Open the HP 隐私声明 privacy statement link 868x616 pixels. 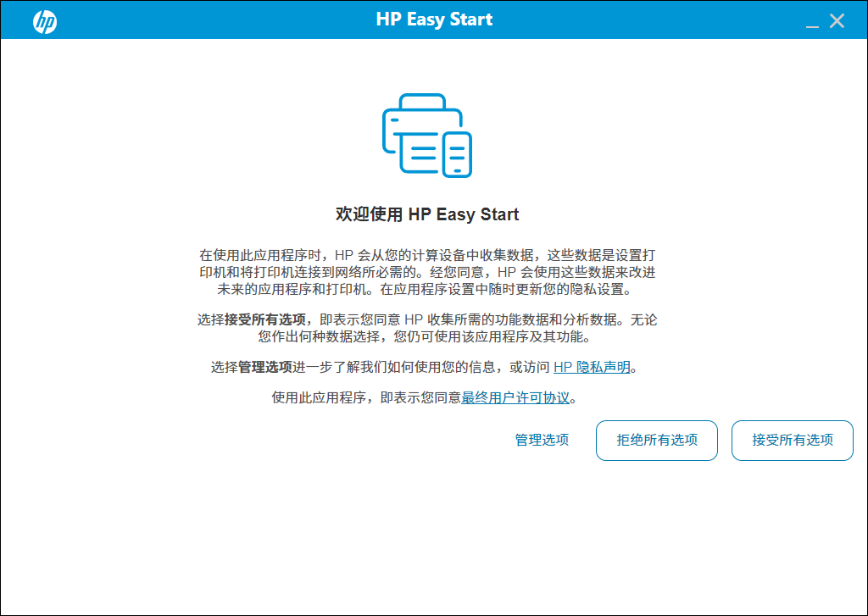click(592, 368)
